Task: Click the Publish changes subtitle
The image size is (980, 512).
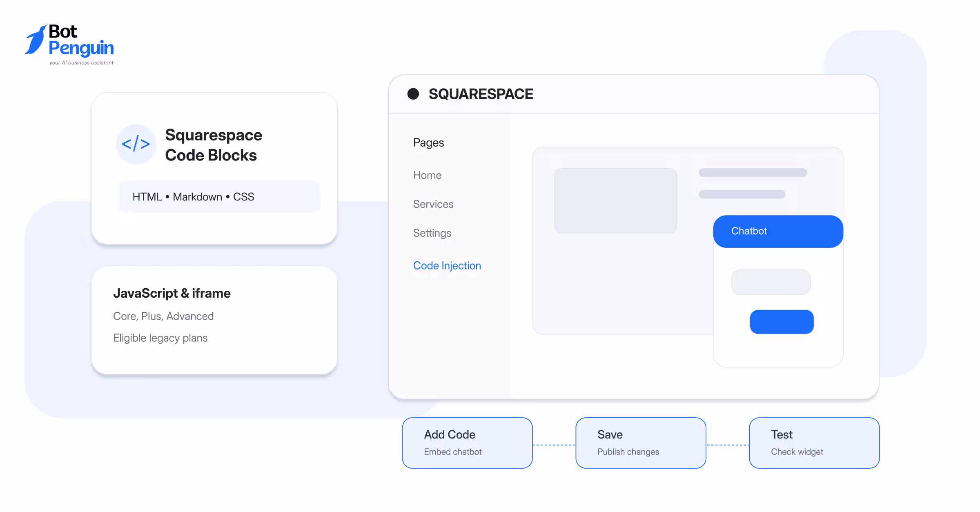Action: 628,452
